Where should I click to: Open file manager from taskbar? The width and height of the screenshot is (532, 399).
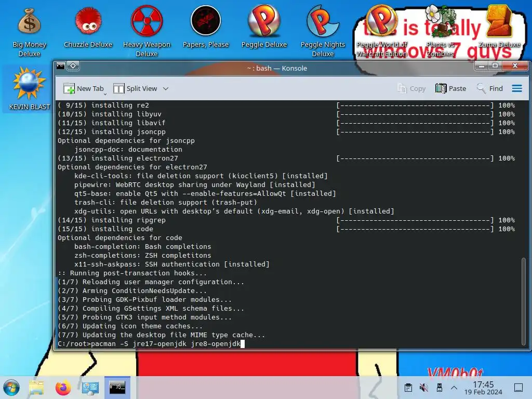click(36, 388)
